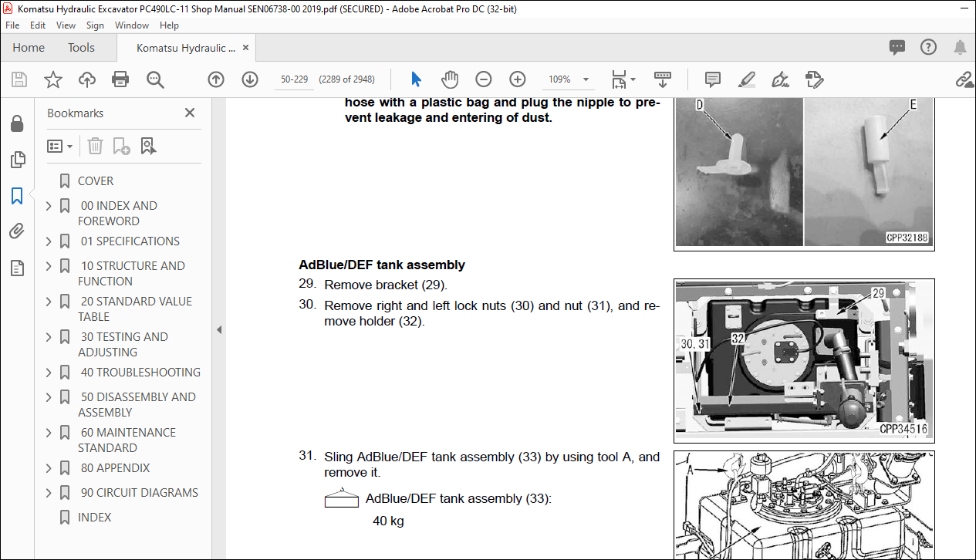Image resolution: width=976 pixels, height=560 pixels.
Task: Open the Sign document pen tool
Action: click(780, 79)
